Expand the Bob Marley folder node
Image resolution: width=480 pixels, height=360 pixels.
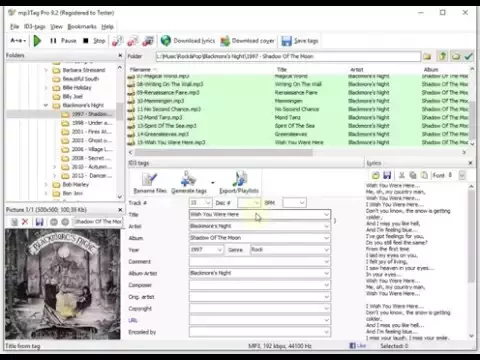click(46, 184)
